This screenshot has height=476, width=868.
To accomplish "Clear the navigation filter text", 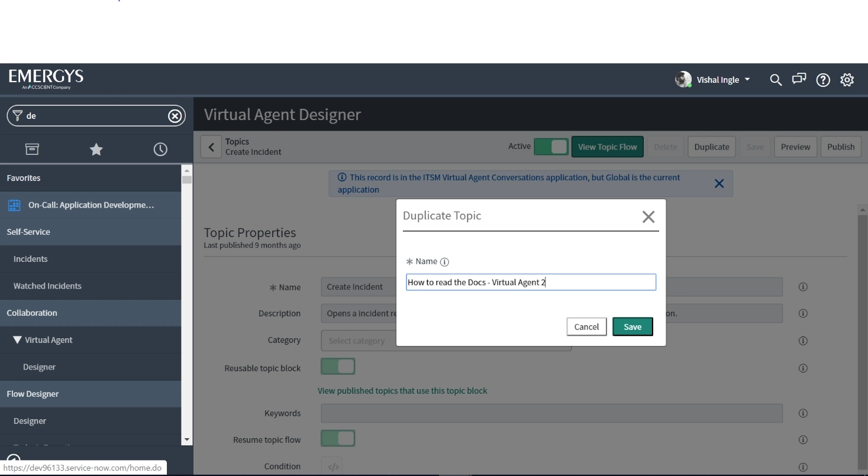I will (x=175, y=116).
